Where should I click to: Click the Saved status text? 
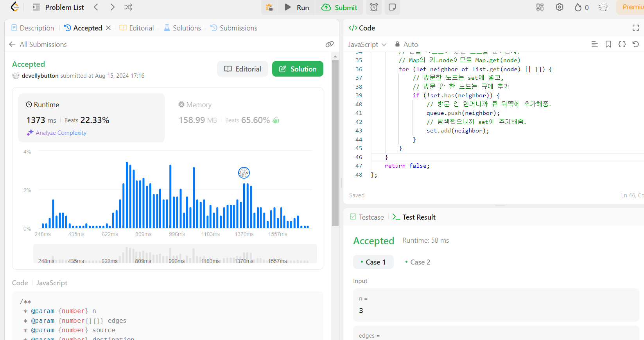click(x=357, y=195)
